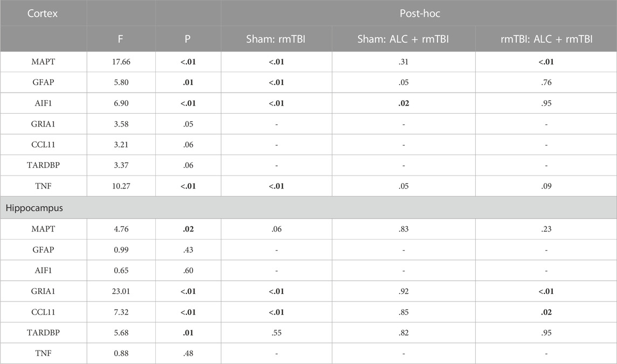Click the F column header

[120, 39]
